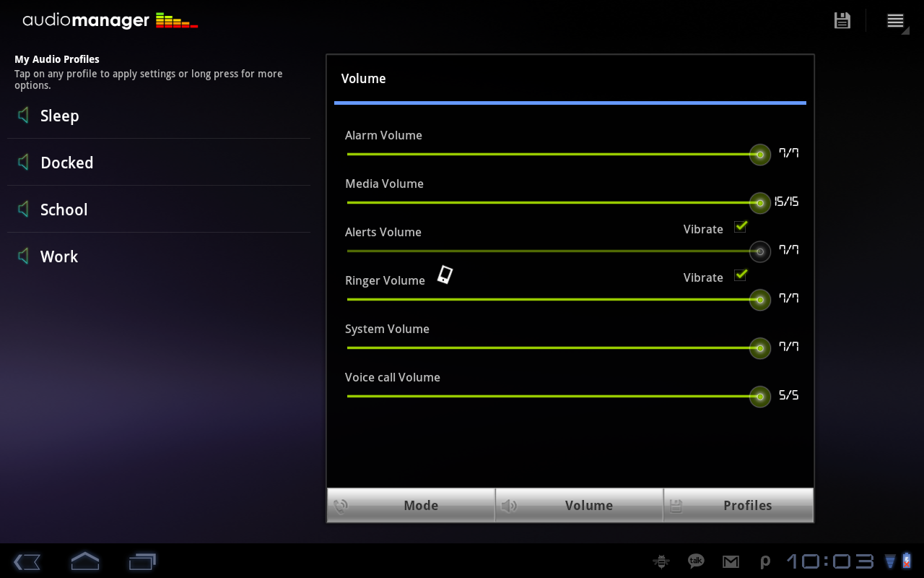
Task: Tap the disk icon on the Profiles tab
Action: coord(676,505)
